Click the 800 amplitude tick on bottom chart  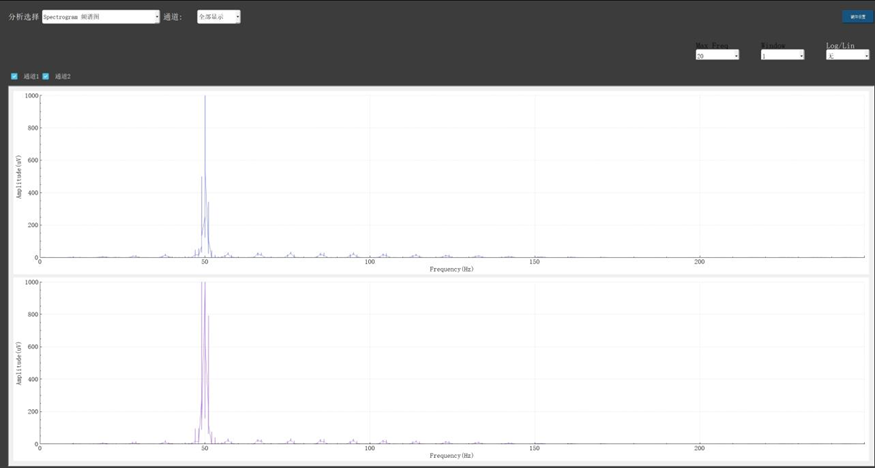(x=32, y=314)
